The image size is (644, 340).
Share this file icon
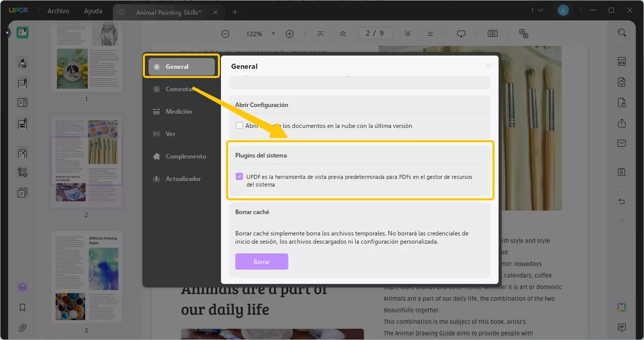(622, 123)
